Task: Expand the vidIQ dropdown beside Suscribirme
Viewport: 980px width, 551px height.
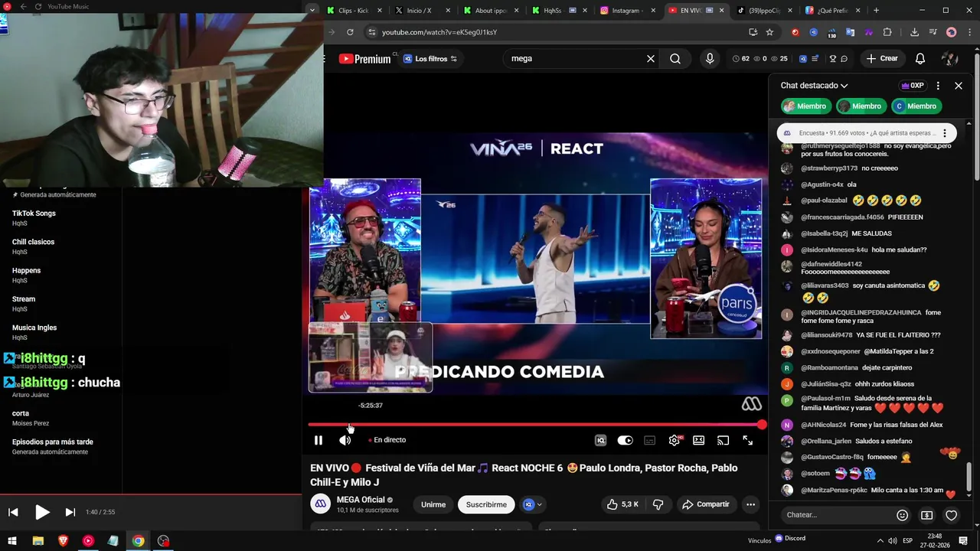Action: click(533, 504)
